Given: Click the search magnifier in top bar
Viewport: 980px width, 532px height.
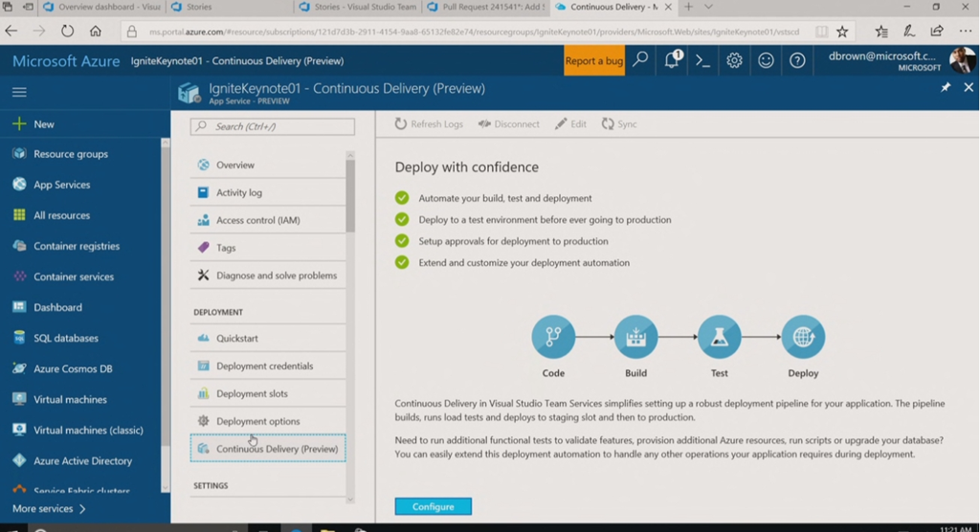Looking at the screenshot, I should (x=640, y=60).
